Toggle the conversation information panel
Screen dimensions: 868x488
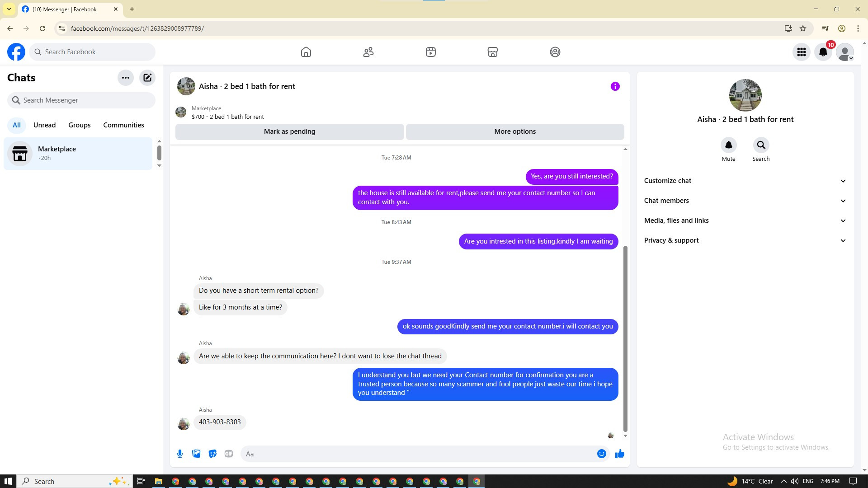click(x=615, y=86)
